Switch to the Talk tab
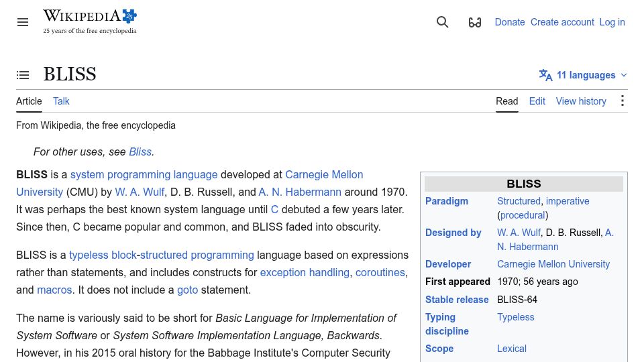644x362 pixels. [x=61, y=101]
